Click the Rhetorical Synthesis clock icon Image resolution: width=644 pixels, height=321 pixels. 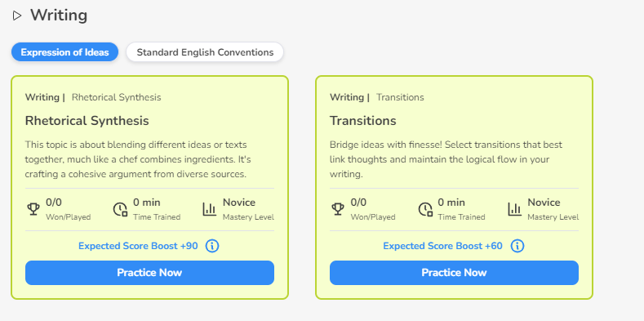point(120,209)
